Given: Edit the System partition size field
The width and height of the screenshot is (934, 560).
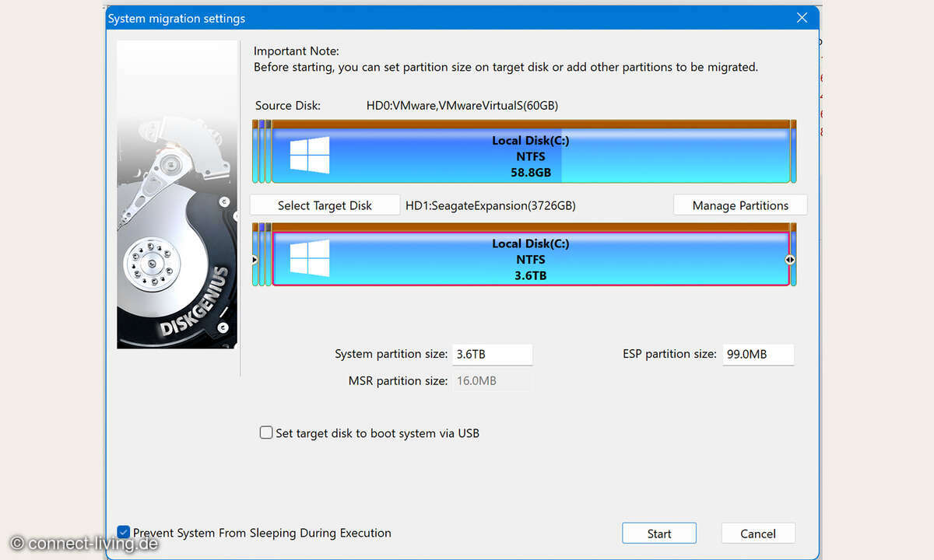Looking at the screenshot, I should coord(492,354).
